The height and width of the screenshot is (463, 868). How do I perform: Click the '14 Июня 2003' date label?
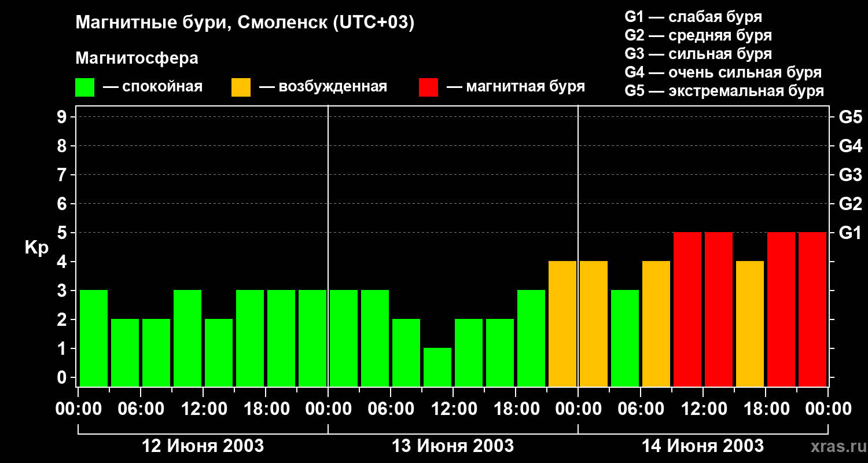click(703, 446)
